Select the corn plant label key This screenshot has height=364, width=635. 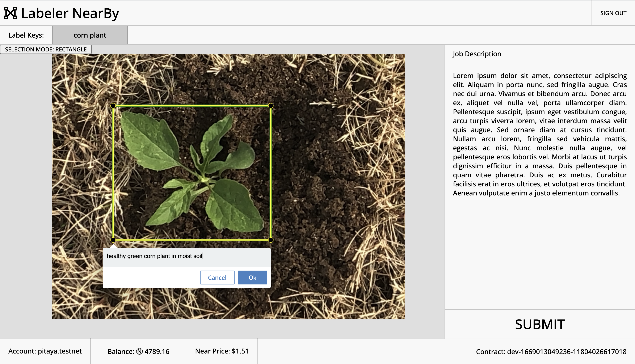tap(90, 35)
